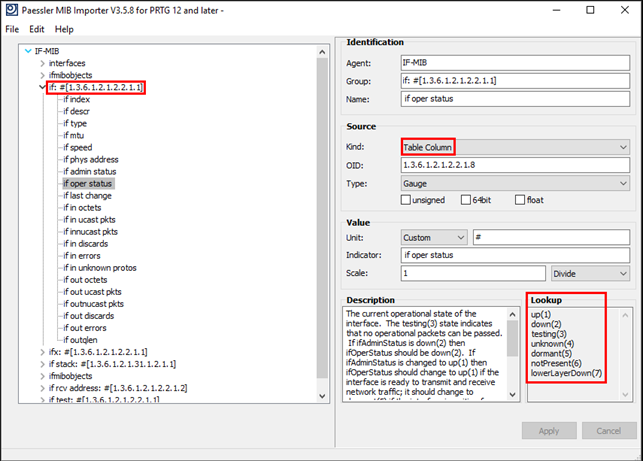
Task: Click the Cancel button
Action: [609, 431]
